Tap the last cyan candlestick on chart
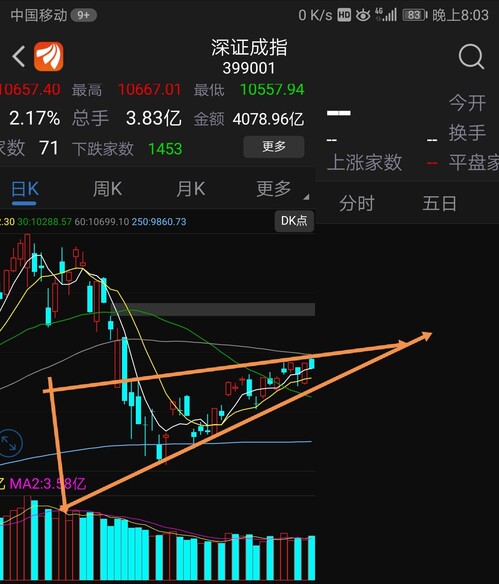499x584 pixels. (x=312, y=363)
